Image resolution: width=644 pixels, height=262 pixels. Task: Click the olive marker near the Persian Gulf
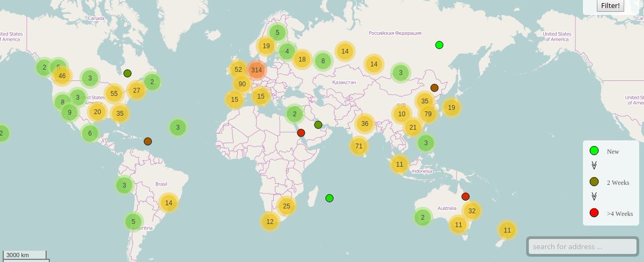point(318,125)
